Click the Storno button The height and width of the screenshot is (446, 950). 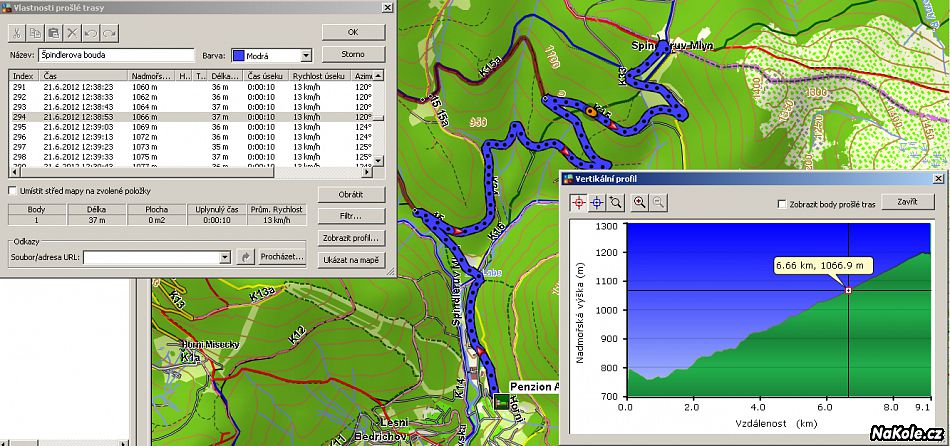(353, 54)
